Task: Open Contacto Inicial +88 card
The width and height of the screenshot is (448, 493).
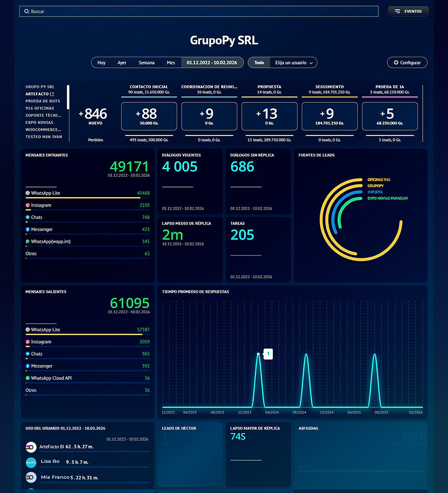Action: pyautogui.click(x=149, y=116)
